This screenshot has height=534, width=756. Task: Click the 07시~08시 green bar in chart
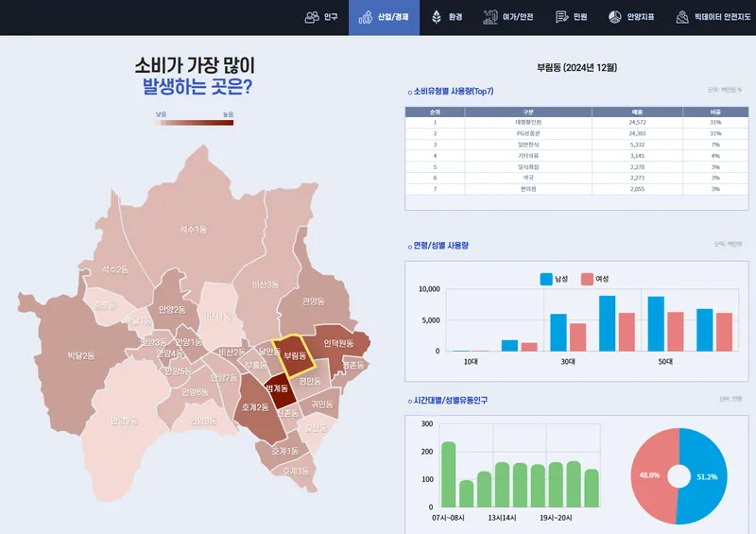[x=448, y=474]
